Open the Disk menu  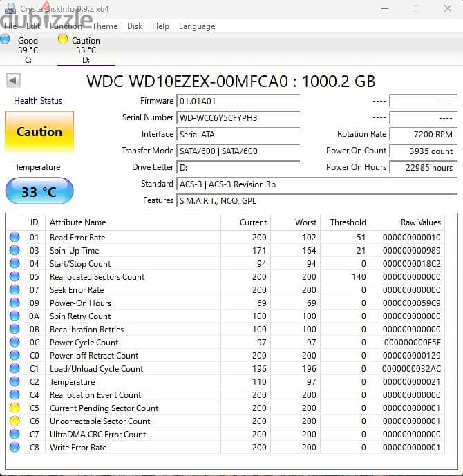click(135, 26)
